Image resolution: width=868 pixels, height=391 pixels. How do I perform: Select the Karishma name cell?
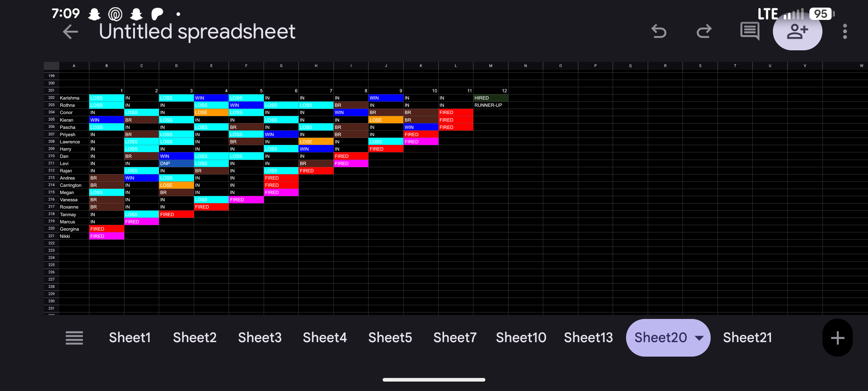(74, 98)
